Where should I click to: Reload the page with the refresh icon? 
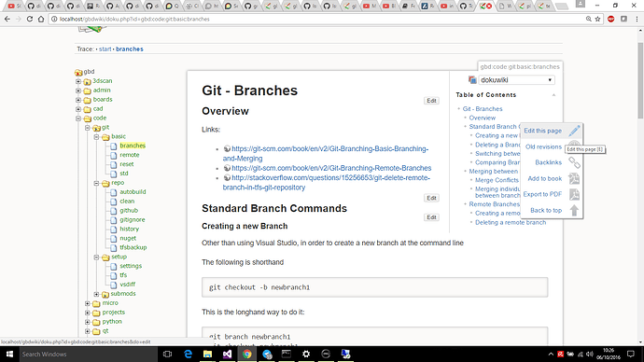point(30,19)
